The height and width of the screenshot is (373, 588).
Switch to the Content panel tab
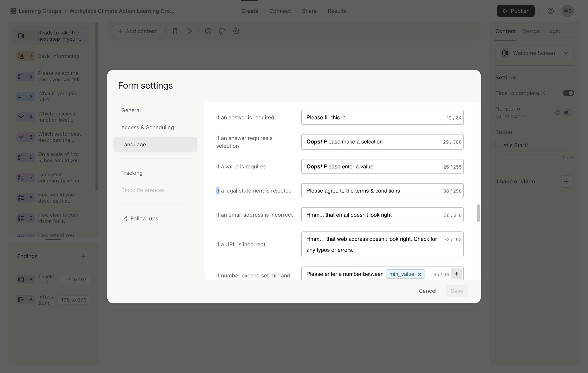coord(506,31)
